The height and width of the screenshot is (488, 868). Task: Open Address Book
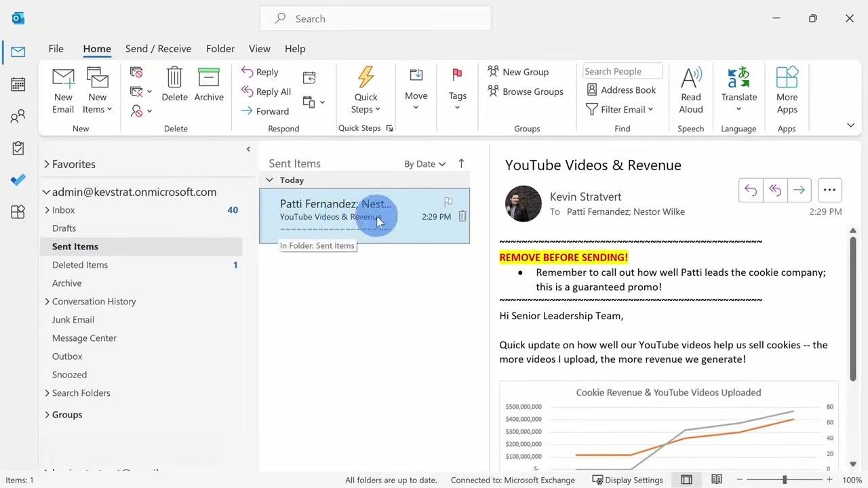(x=621, y=89)
